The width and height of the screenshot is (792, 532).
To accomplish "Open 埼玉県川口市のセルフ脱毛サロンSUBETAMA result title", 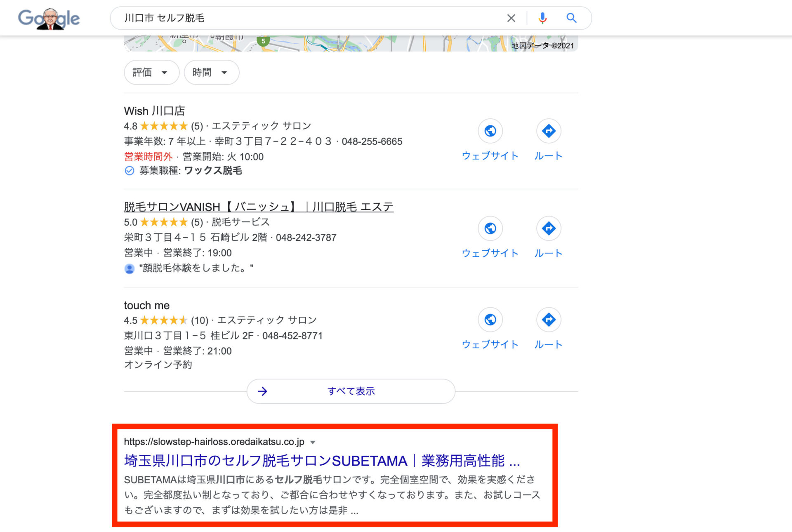I will [x=322, y=461].
